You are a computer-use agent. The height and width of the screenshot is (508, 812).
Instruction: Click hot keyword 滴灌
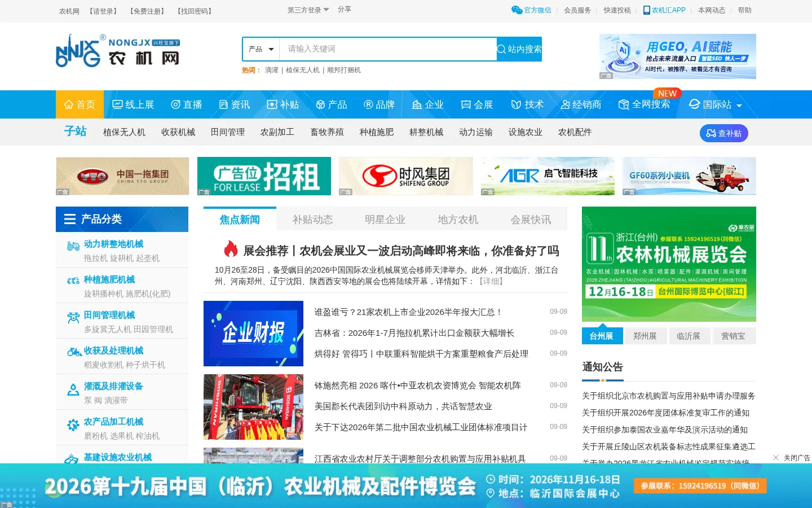pos(272,70)
